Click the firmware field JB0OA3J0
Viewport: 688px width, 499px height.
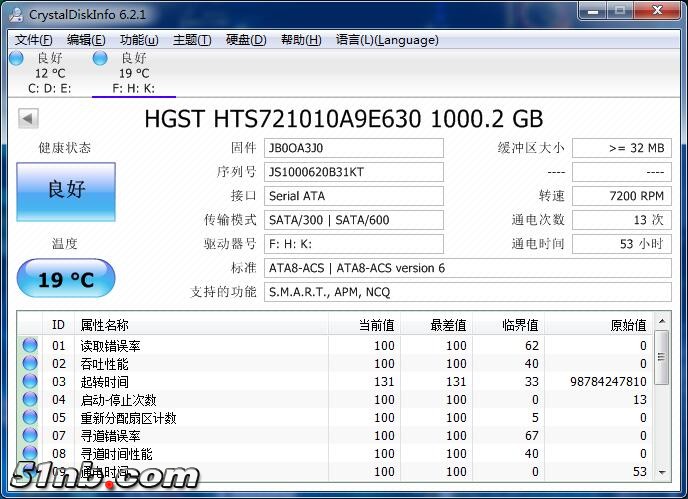coord(353,148)
